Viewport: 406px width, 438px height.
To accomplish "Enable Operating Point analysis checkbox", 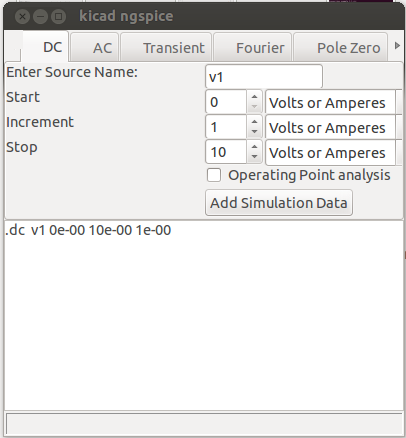I will [214, 175].
